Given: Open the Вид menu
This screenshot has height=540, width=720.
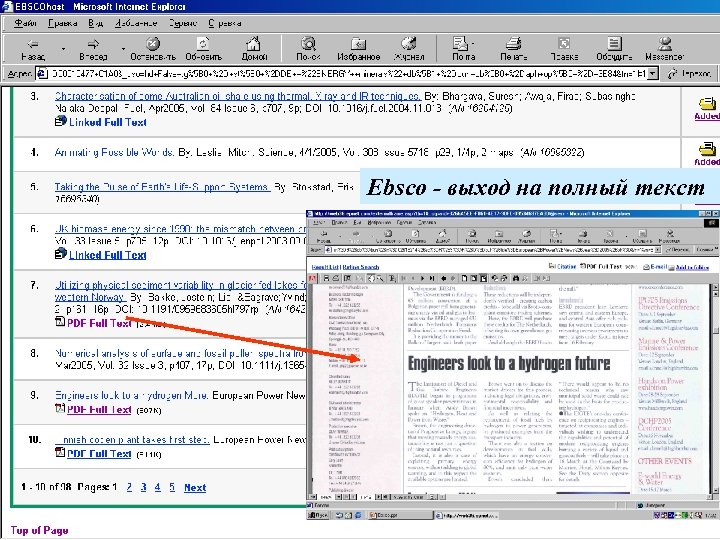Looking at the screenshot, I should click(96, 23).
